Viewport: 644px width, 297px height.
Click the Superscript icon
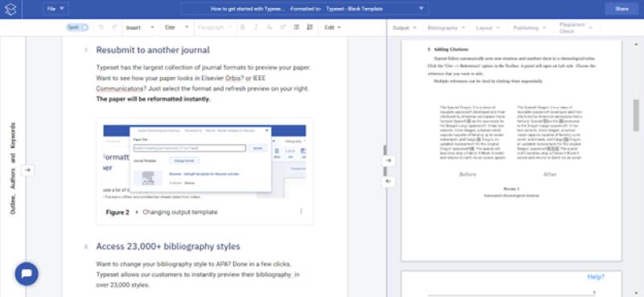[x=283, y=27]
